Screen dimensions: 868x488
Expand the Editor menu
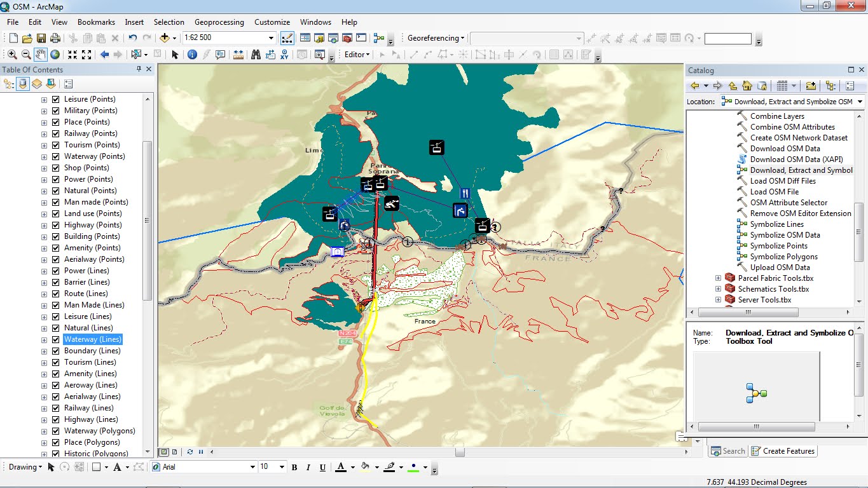(355, 54)
